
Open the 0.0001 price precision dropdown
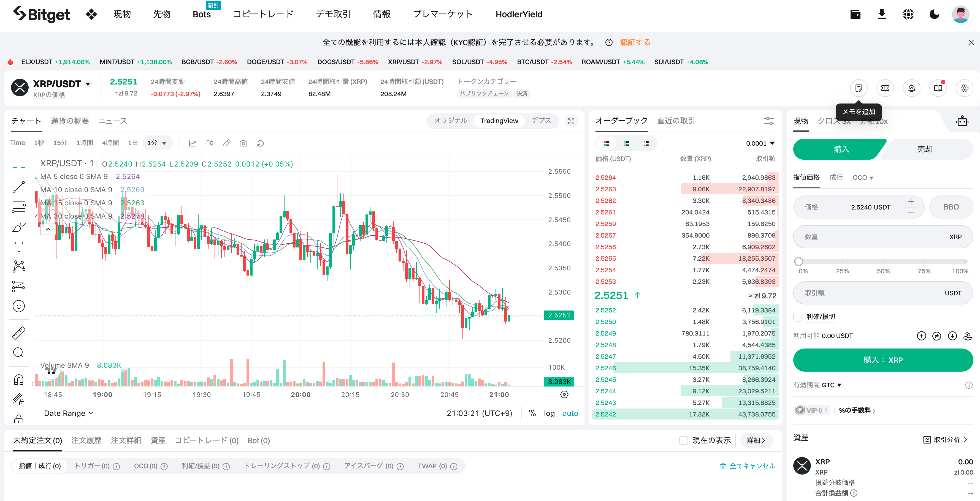click(x=760, y=143)
